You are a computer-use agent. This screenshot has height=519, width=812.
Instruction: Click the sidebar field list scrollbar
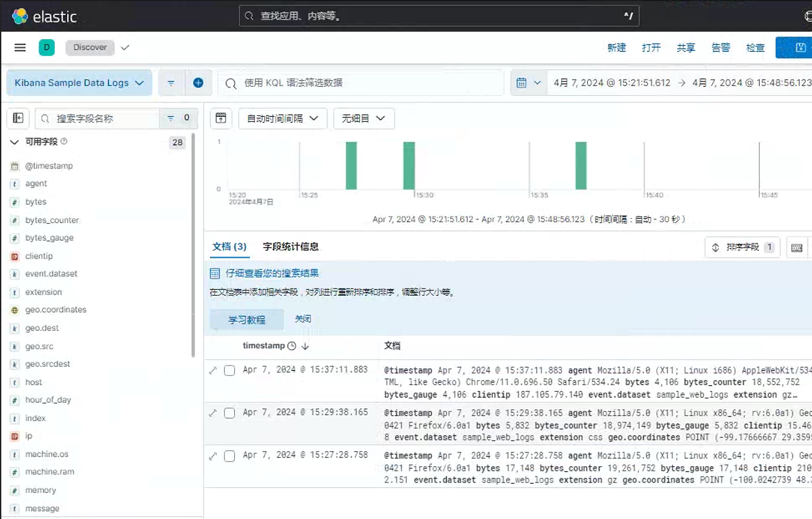point(193,245)
